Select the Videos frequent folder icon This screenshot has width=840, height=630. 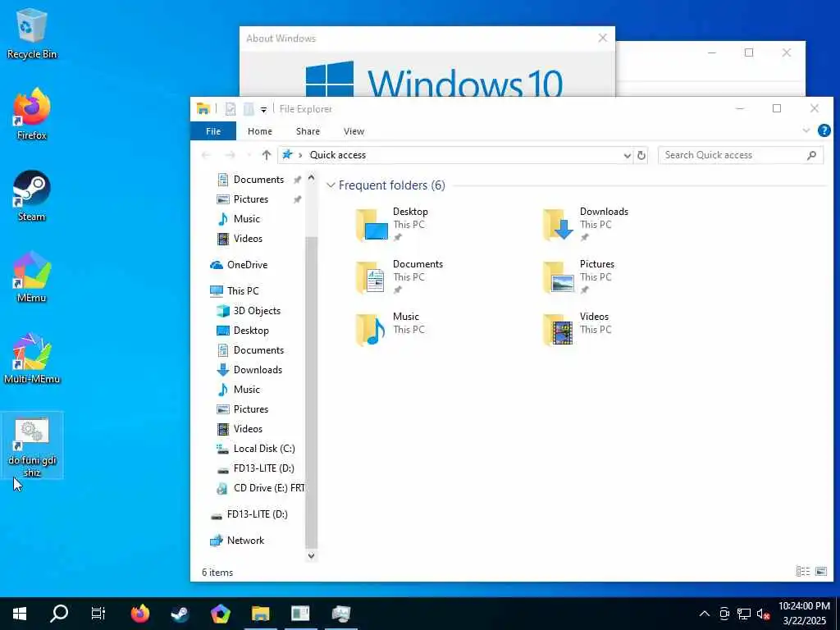pyautogui.click(x=558, y=330)
